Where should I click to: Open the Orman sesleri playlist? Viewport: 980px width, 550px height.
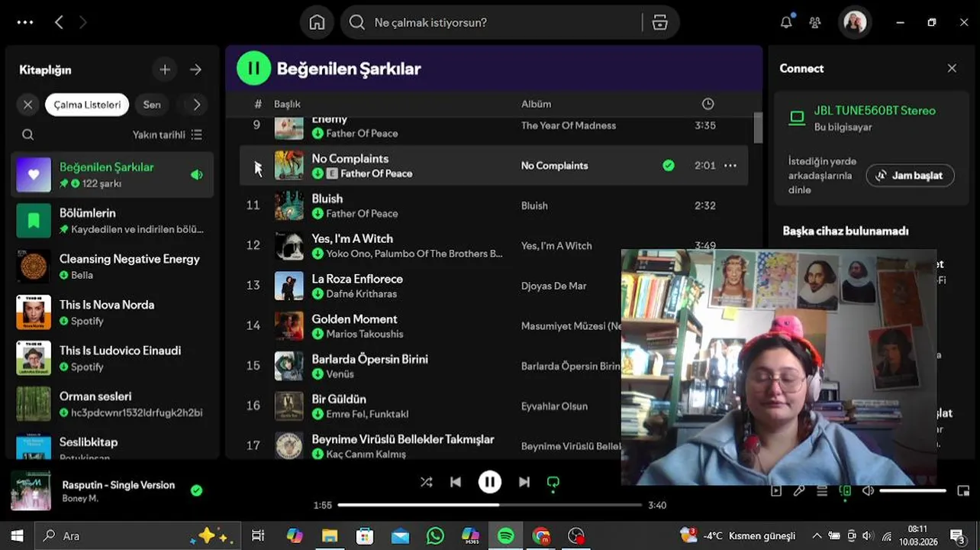point(113,404)
